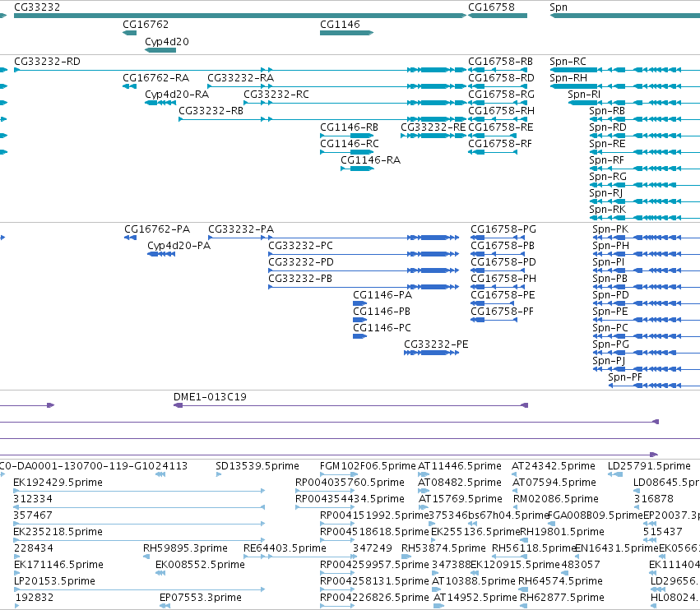Click the CG33232 gene label
The image size is (700, 610).
point(37,7)
